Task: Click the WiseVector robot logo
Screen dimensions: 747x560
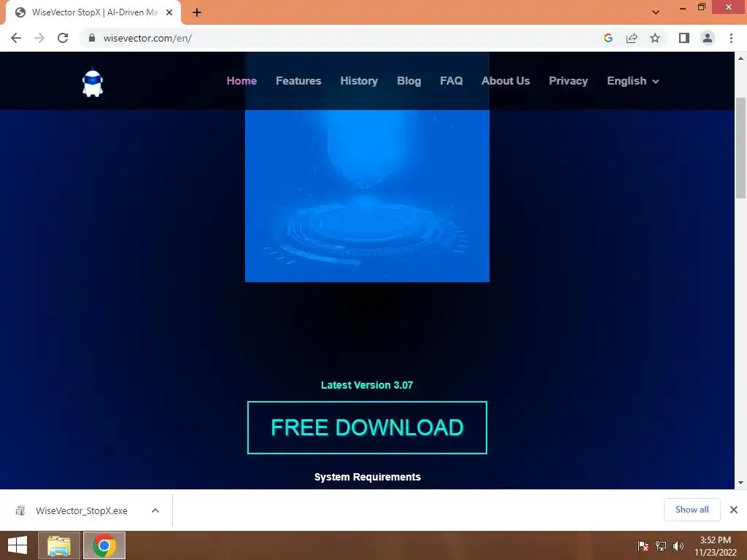Action: pos(93,83)
